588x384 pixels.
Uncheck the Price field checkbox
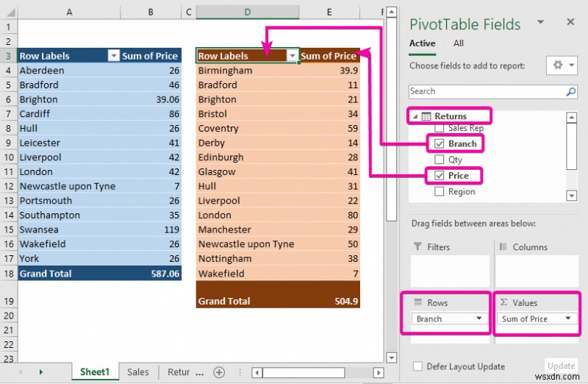[x=439, y=175]
